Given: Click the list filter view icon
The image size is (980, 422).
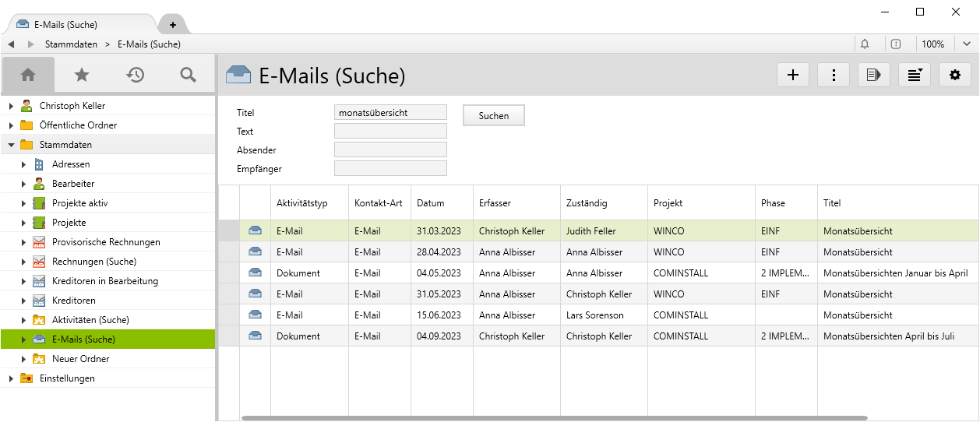Looking at the screenshot, I should [x=915, y=76].
